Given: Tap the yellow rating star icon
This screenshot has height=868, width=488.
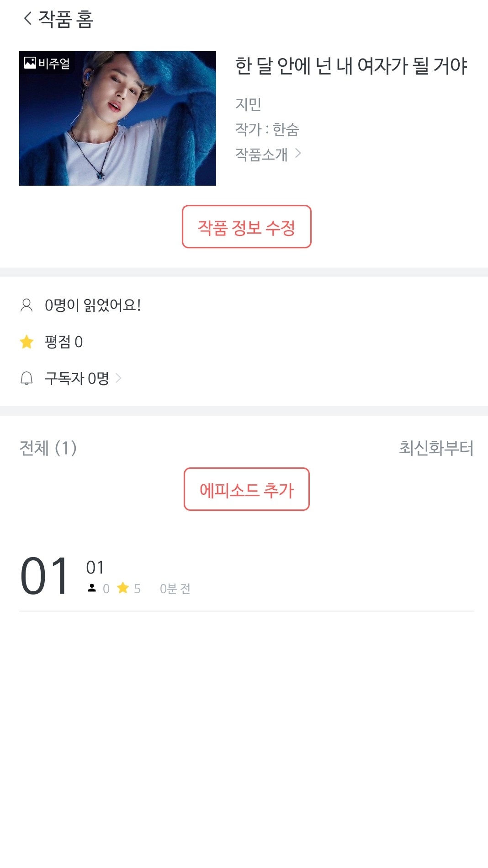Looking at the screenshot, I should (x=27, y=342).
